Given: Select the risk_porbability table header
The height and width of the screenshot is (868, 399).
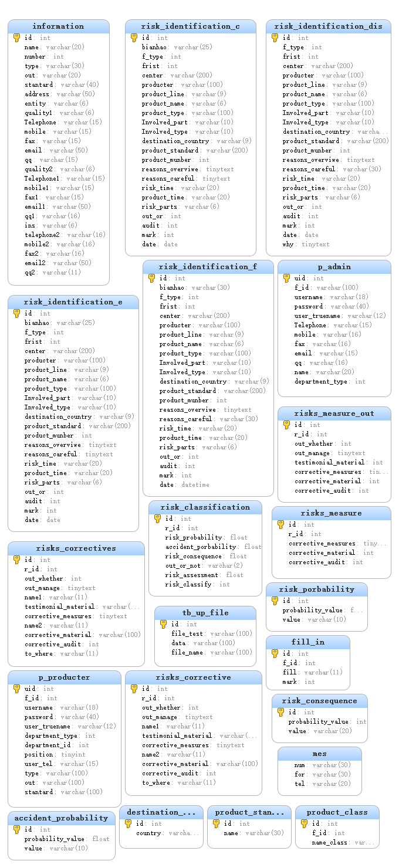Looking at the screenshot, I should tap(317, 589).
